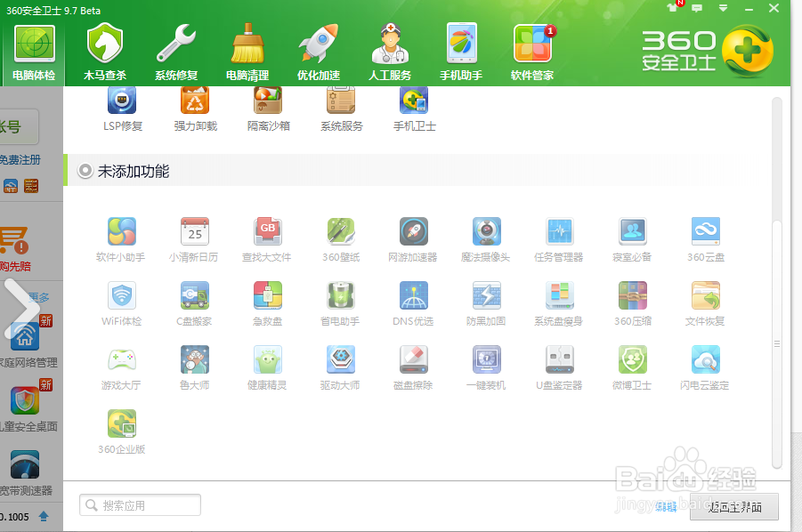
Task: Launch the 省电助手 battery icon
Action: coord(341,295)
